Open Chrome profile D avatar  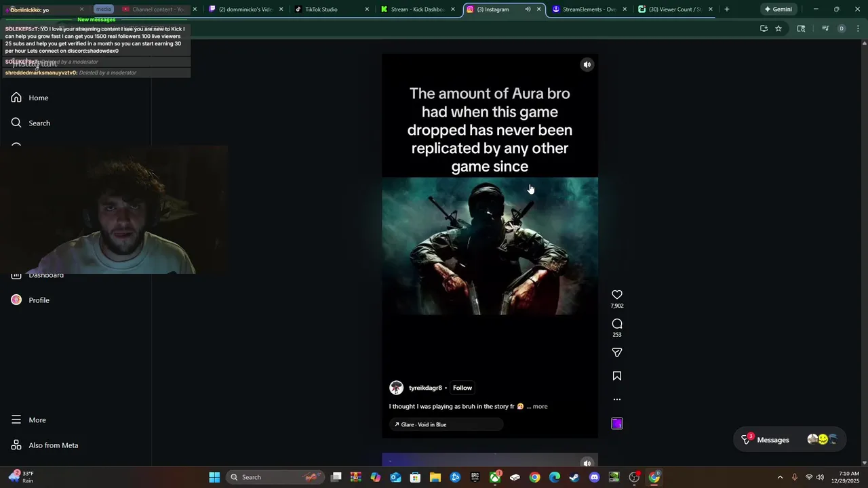pos(842,28)
